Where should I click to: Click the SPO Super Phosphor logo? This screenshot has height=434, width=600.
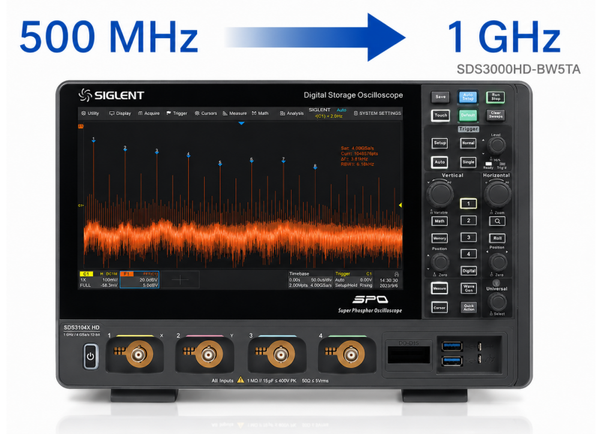tap(370, 304)
